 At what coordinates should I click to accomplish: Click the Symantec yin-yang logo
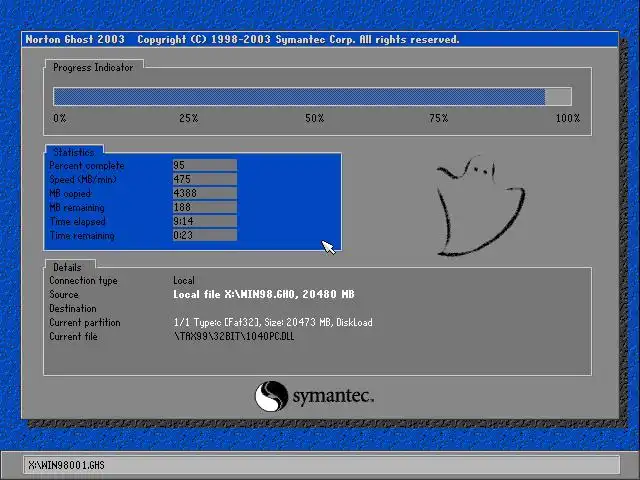tap(271, 396)
